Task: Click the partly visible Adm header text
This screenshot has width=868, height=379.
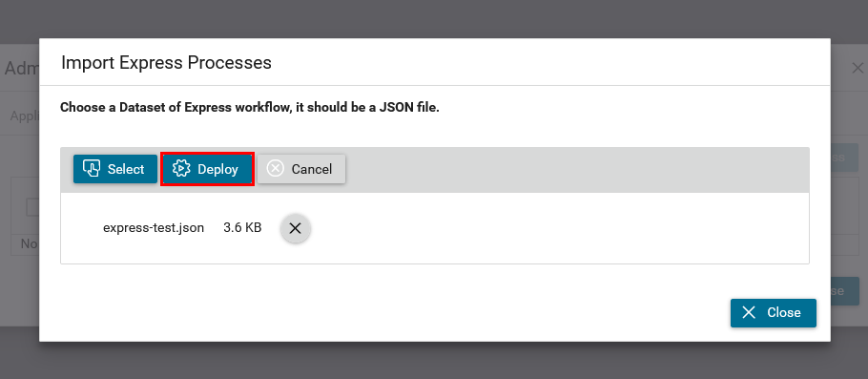Action: (x=22, y=69)
